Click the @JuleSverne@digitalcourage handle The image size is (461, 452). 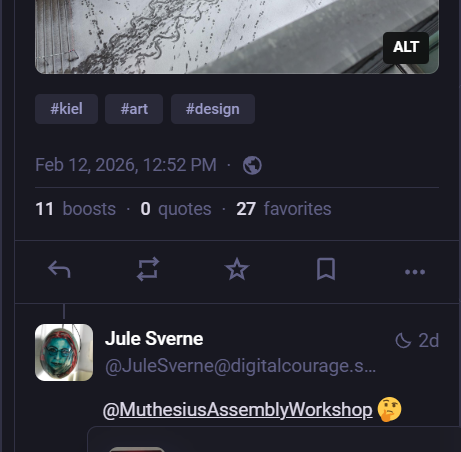click(241, 366)
